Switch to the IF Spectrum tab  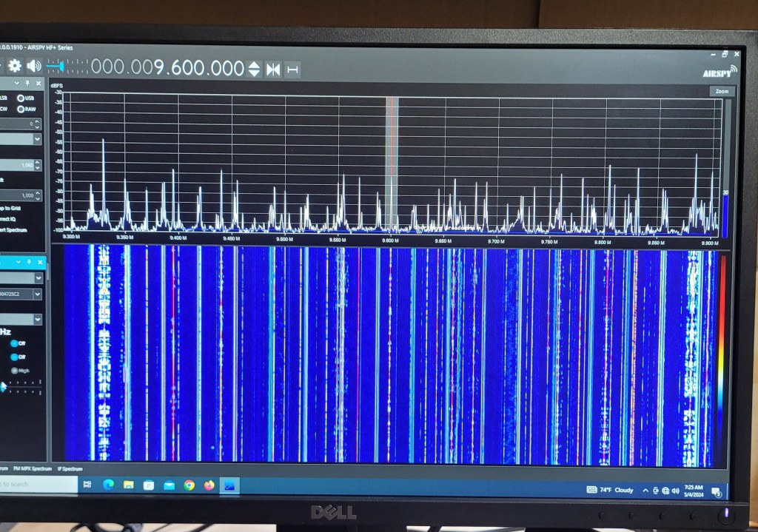pyautogui.click(x=72, y=469)
